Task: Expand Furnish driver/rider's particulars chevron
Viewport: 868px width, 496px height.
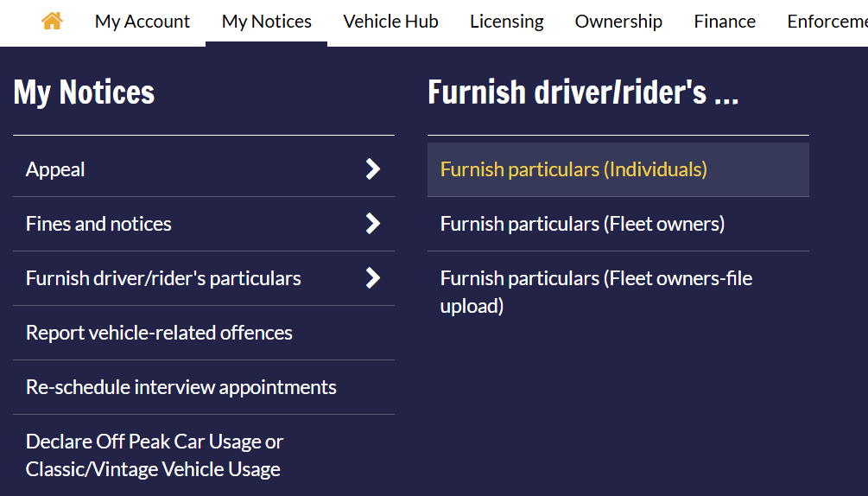Action: tap(373, 278)
